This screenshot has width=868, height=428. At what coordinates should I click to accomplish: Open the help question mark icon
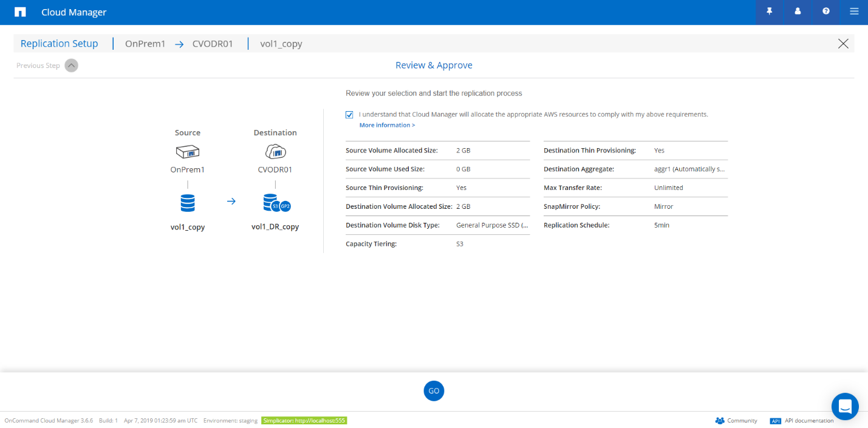click(x=826, y=12)
